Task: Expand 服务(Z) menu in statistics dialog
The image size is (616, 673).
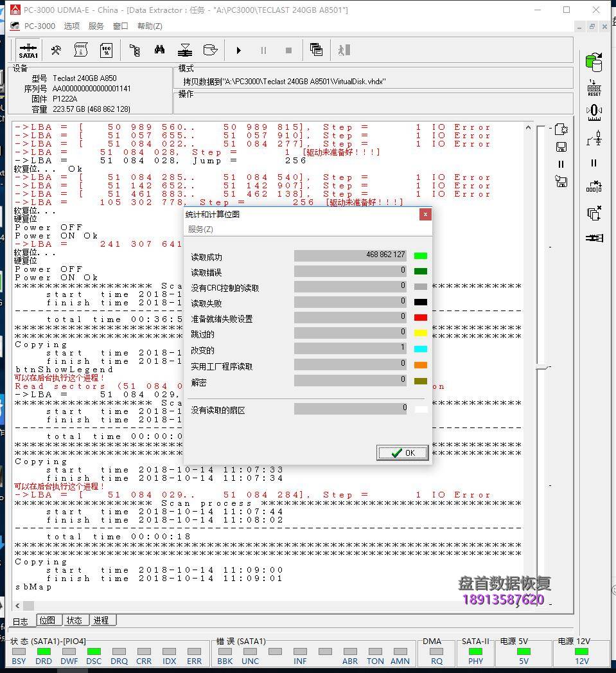Action: tap(200, 229)
